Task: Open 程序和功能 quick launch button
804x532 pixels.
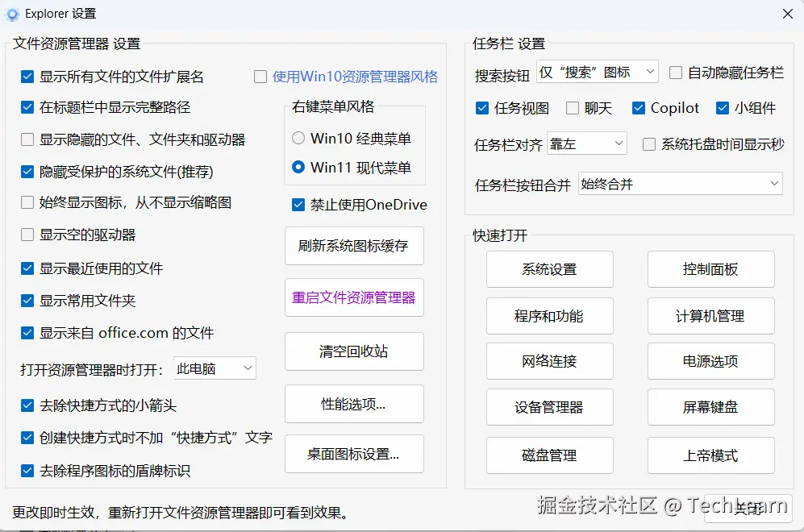Action: (550, 316)
